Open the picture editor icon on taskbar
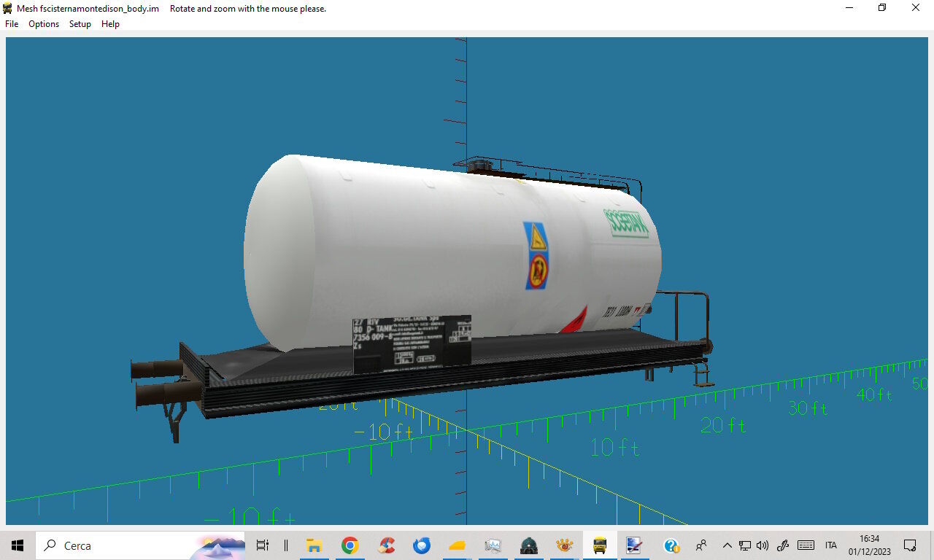Image resolution: width=934 pixels, height=560 pixels. 633,545
